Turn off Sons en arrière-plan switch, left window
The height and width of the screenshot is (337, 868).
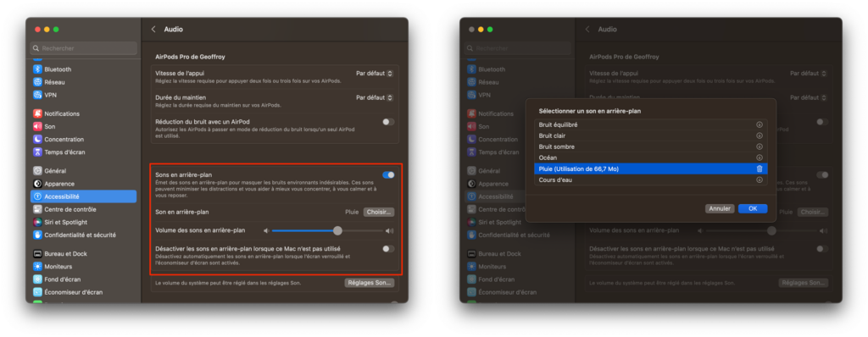(x=388, y=175)
